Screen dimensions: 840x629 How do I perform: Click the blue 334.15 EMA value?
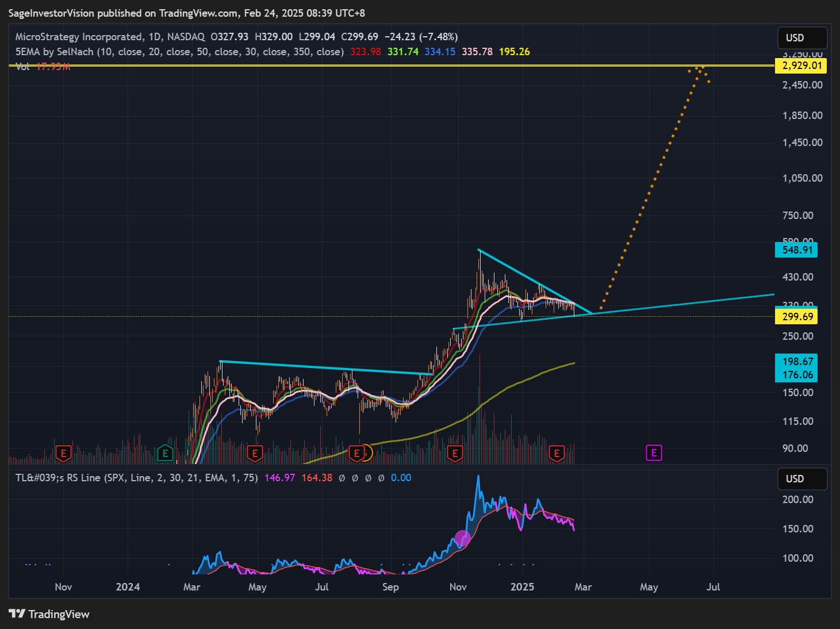[440, 52]
